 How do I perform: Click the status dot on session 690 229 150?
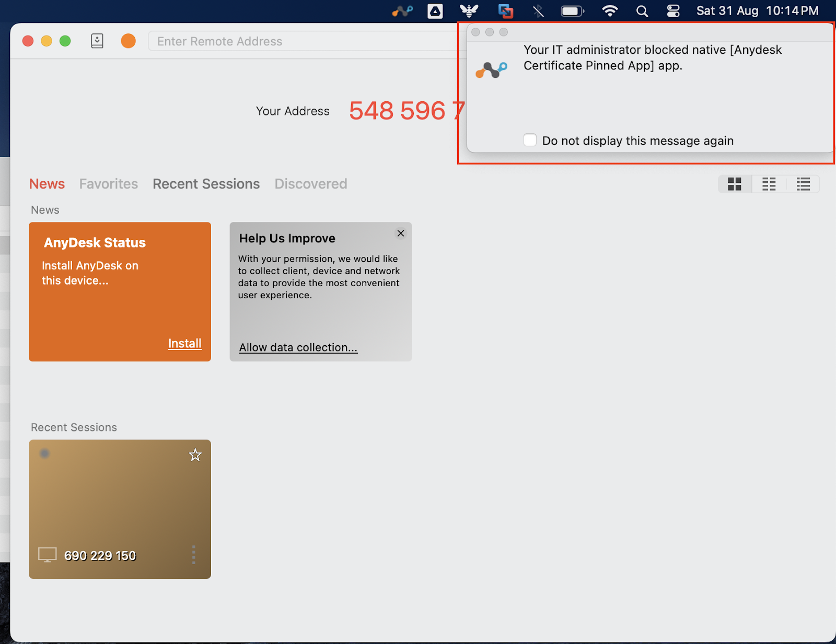[x=45, y=453]
